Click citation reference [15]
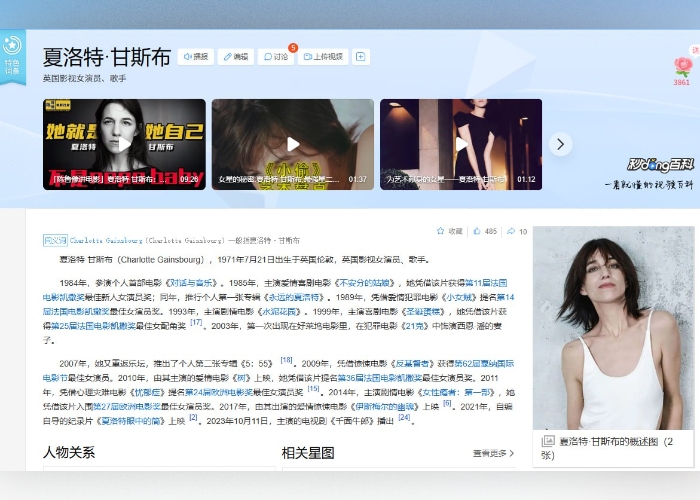Image resolution: width=700 pixels, height=500 pixels. coord(313,389)
